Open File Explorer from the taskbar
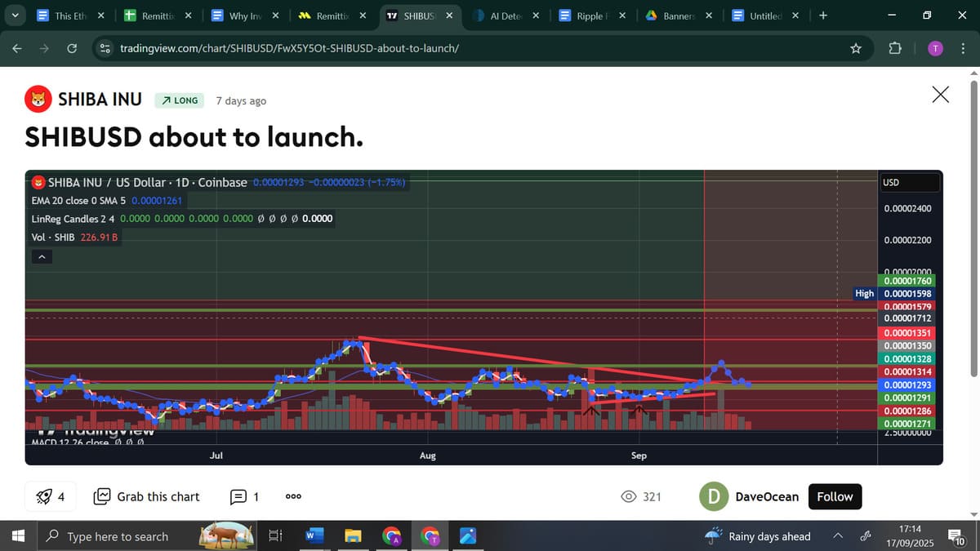This screenshot has height=551, width=980. 352,536
